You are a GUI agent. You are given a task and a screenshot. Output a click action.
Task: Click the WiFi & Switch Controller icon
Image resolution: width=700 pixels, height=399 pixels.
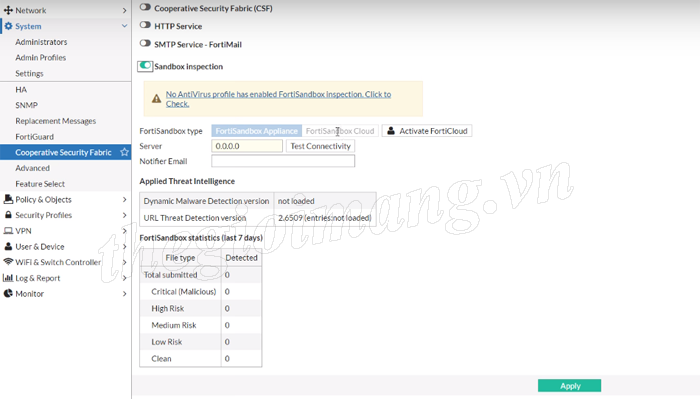click(8, 262)
